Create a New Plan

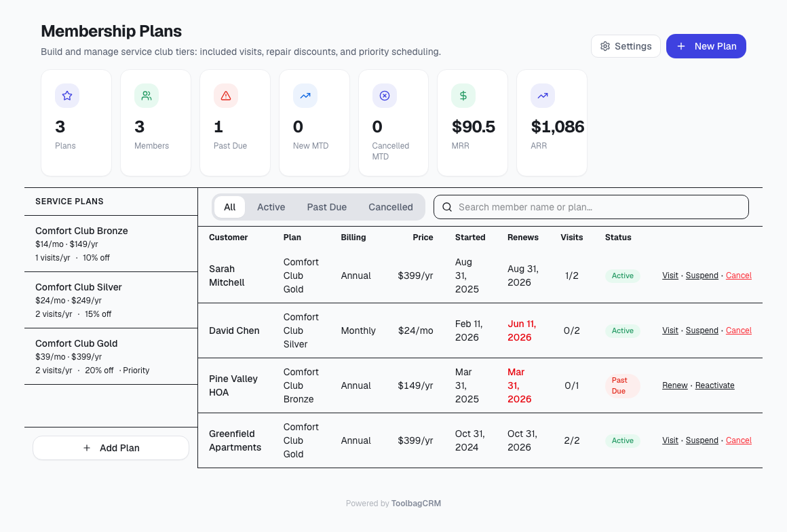706,46
